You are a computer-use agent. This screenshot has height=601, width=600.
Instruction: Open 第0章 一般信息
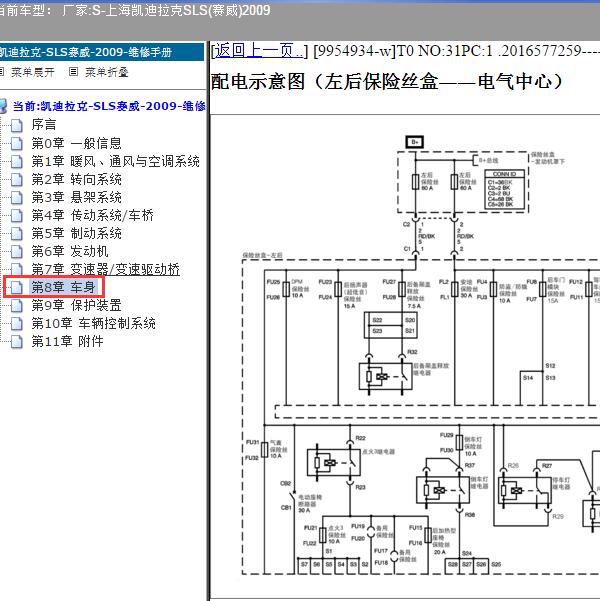(76, 143)
